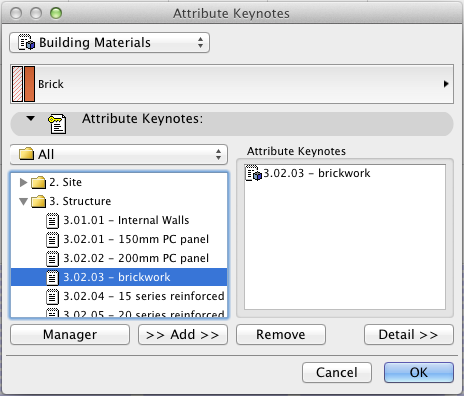Click the Brick orange surface color swatch
464x396 pixels.
pyautogui.click(x=29, y=84)
